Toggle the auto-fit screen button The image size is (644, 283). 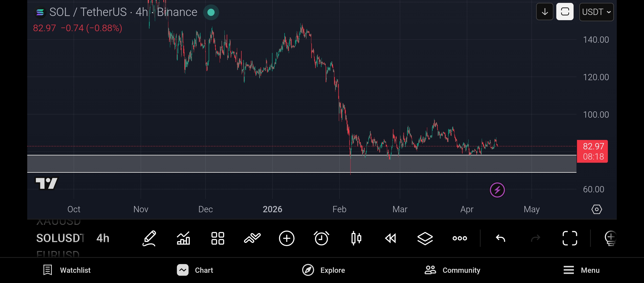point(565,12)
